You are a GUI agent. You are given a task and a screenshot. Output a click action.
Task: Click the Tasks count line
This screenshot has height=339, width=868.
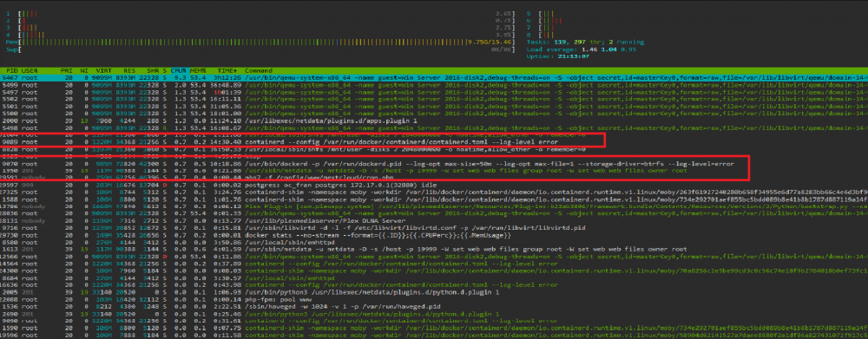point(584,42)
